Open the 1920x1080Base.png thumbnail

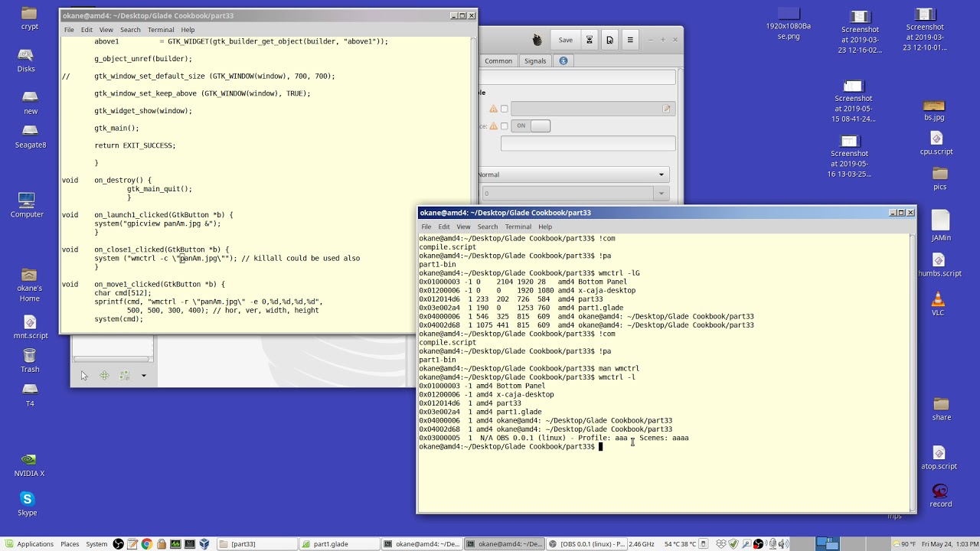pos(788,24)
